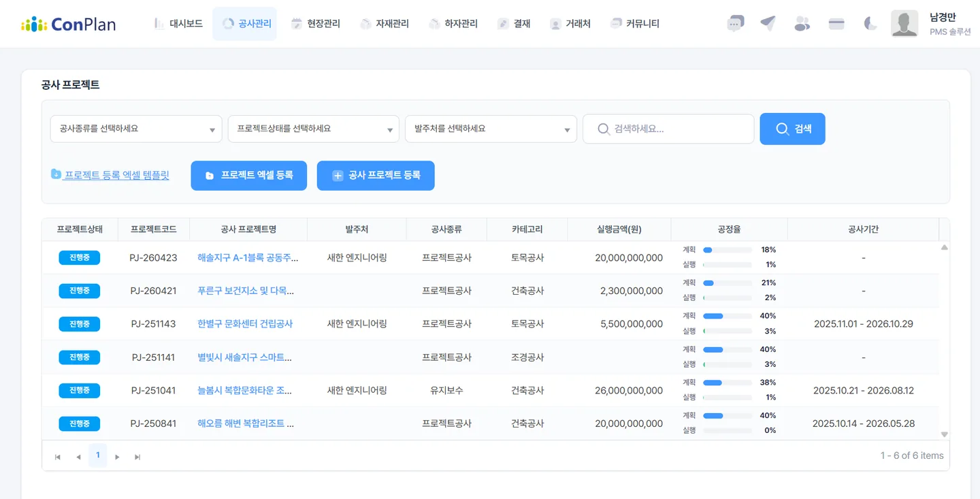Expand the 발주처를 선택하세요 dropdown
The image size is (980, 499).
pos(491,129)
